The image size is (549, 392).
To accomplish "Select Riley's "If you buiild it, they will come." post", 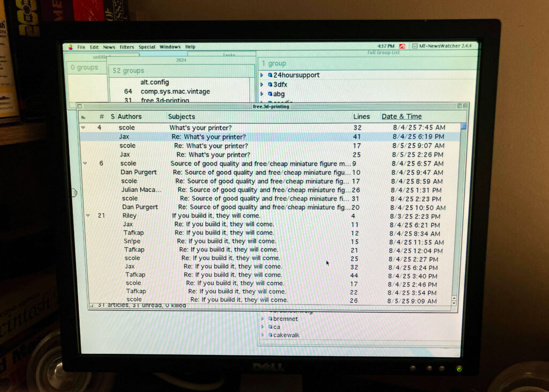I will [270, 216].
